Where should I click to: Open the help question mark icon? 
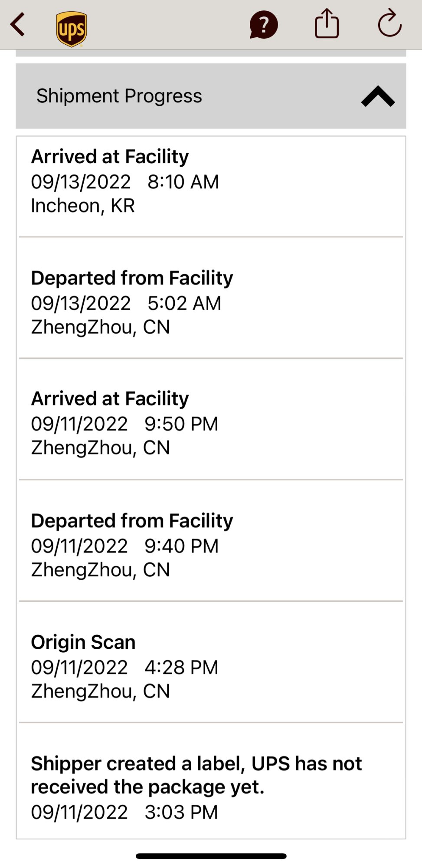[263, 25]
